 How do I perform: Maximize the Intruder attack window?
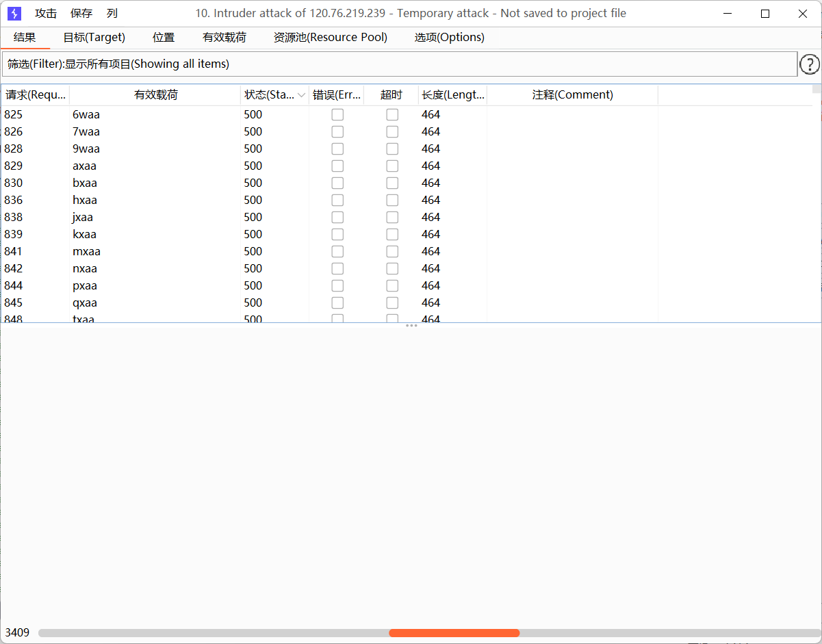pyautogui.click(x=765, y=14)
